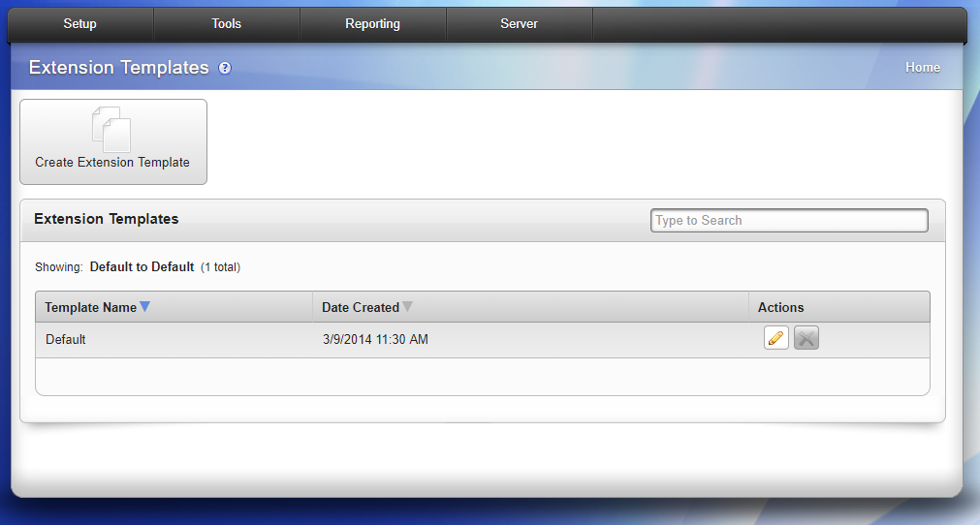The image size is (980, 525).
Task: Open the Tools menu
Action: point(226,23)
